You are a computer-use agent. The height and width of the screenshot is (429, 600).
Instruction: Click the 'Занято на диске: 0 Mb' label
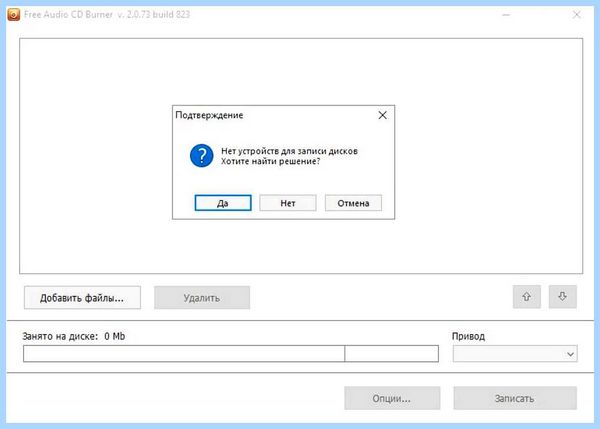[73, 336]
